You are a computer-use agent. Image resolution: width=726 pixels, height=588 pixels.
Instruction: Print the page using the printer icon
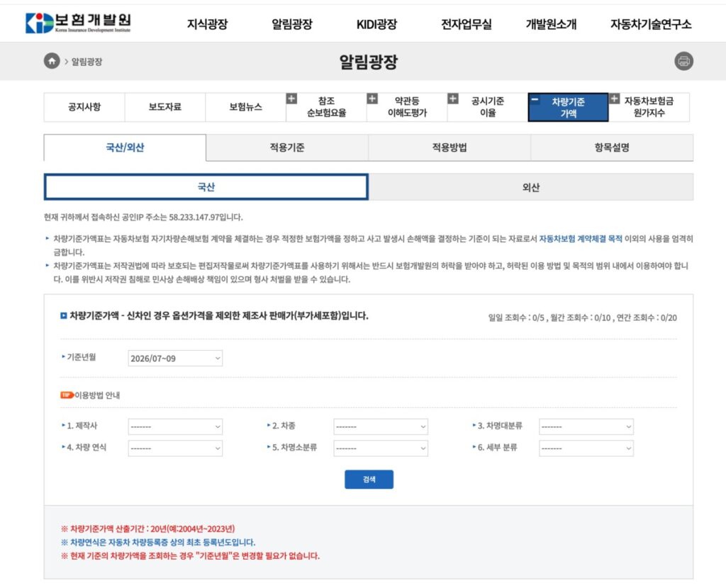[684, 61]
